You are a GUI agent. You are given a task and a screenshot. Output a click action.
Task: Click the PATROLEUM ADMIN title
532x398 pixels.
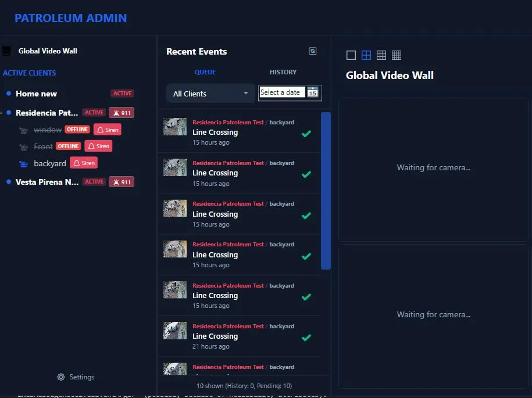coord(70,18)
